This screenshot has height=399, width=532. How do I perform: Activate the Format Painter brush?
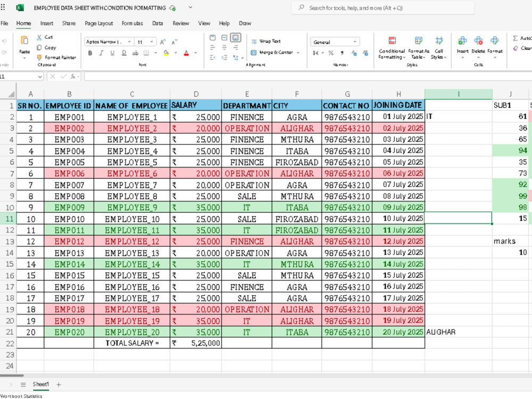tap(39, 57)
